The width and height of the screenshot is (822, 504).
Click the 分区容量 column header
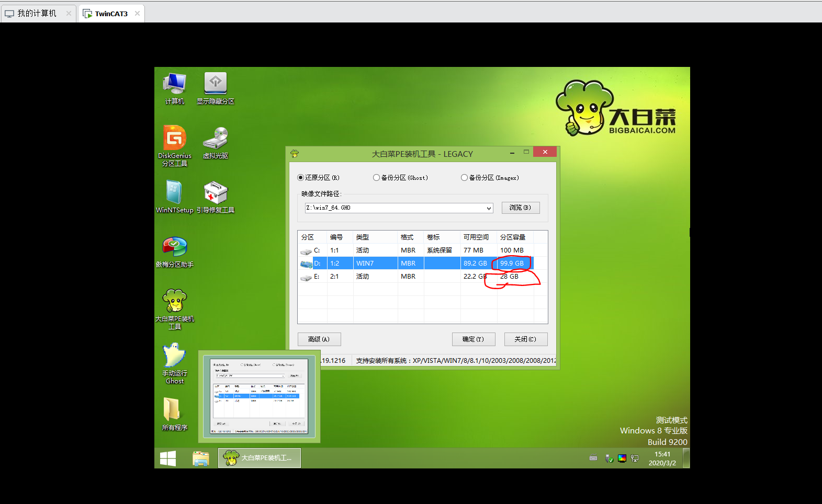click(515, 237)
